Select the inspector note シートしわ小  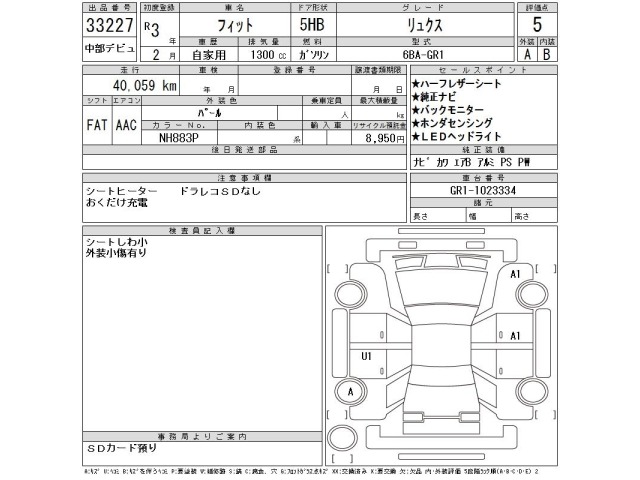[x=117, y=242]
